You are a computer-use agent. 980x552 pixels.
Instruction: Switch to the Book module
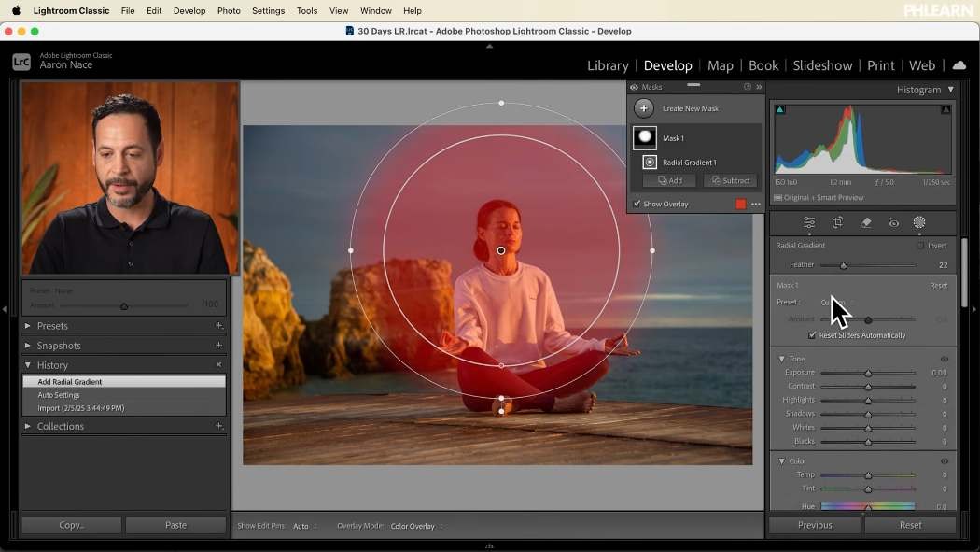pos(763,65)
